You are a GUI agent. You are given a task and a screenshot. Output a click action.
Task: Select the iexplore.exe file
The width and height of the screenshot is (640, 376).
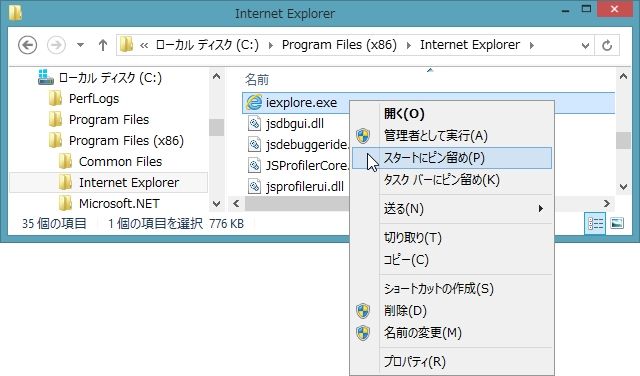[301, 102]
